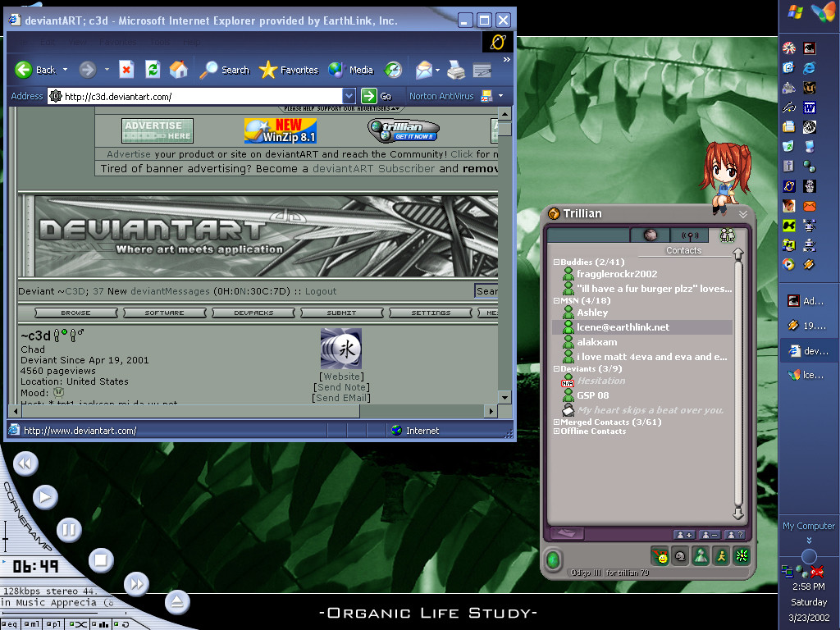This screenshot has height=630, width=840.
Task: Click the CornerAmp seek bar
Action: point(64,612)
